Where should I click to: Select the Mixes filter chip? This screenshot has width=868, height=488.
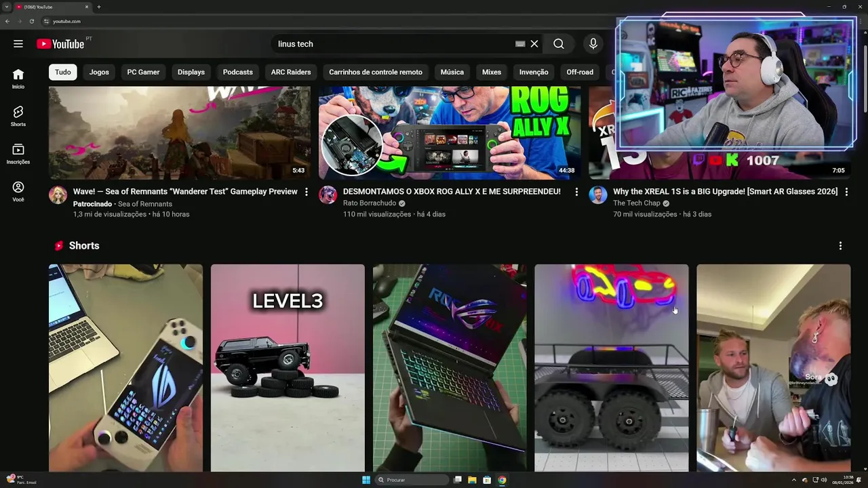click(x=492, y=72)
